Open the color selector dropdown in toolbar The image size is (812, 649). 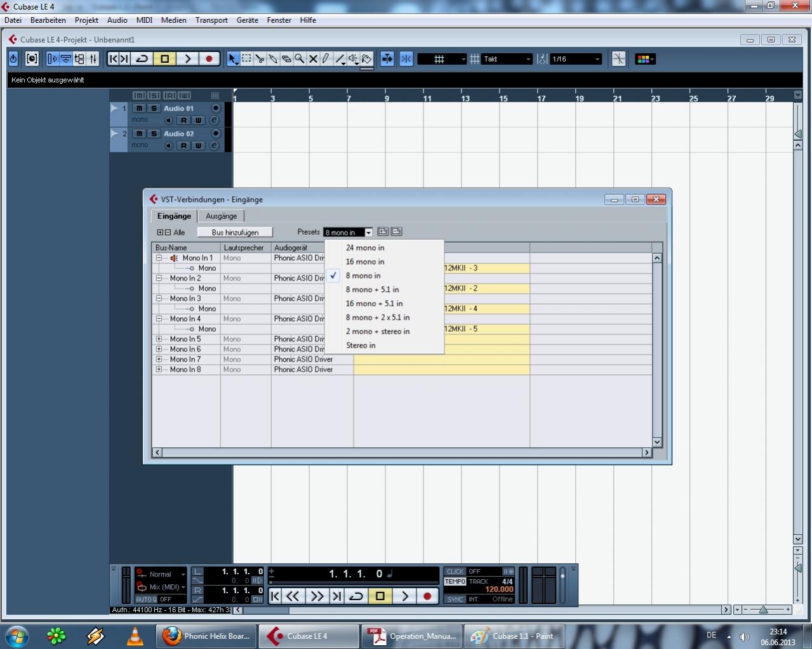645,59
